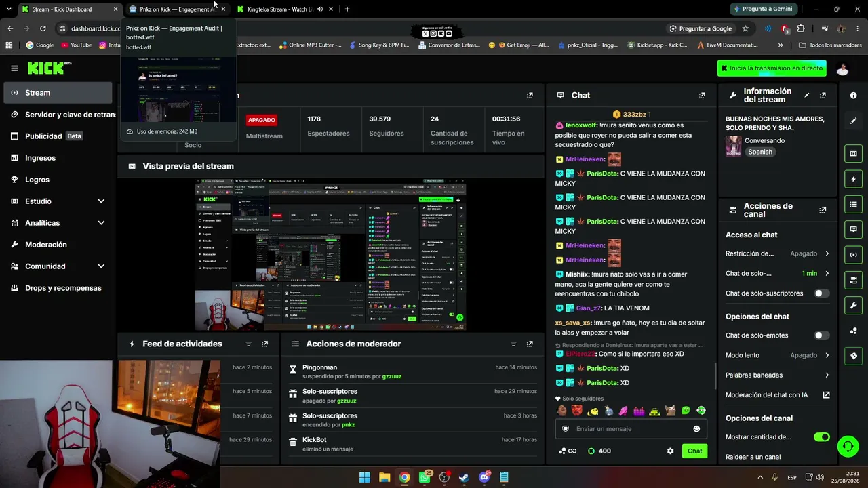Pop out Información del stream panel
868x488 pixels.
[823, 96]
